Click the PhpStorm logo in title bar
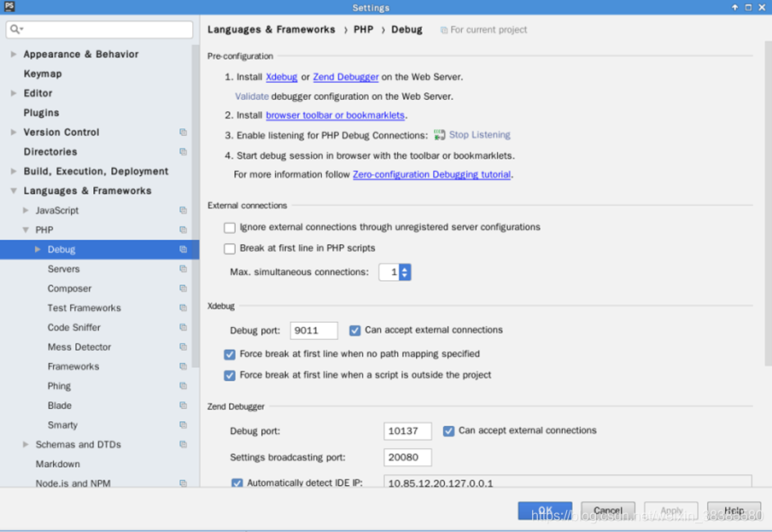Viewport: 772px width, 532px height. [x=9, y=7]
